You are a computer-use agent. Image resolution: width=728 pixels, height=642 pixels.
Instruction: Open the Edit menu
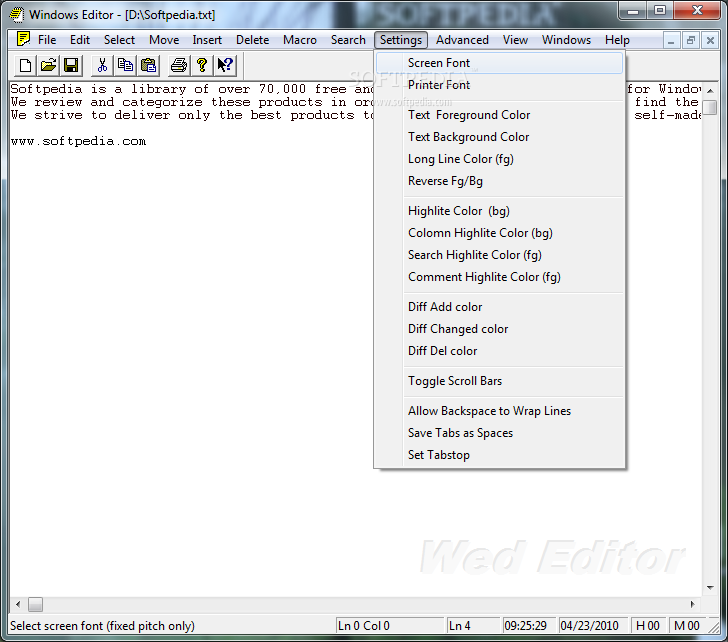(x=80, y=40)
